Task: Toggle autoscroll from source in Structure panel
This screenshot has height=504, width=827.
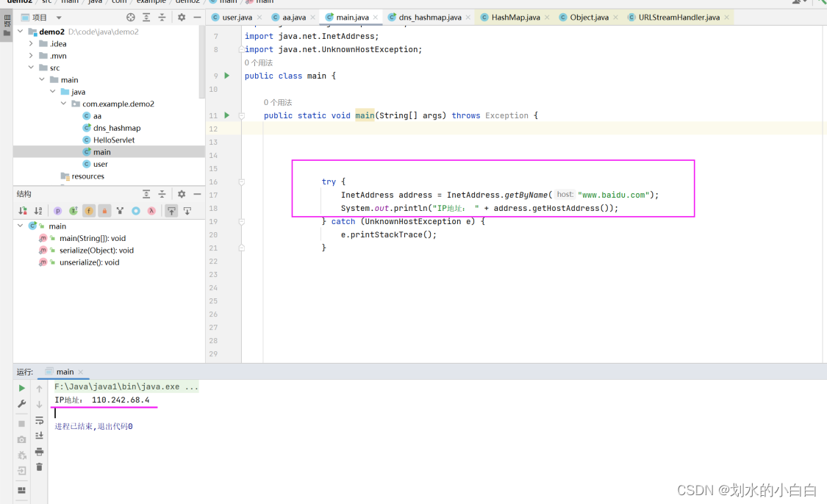Action: coord(187,211)
